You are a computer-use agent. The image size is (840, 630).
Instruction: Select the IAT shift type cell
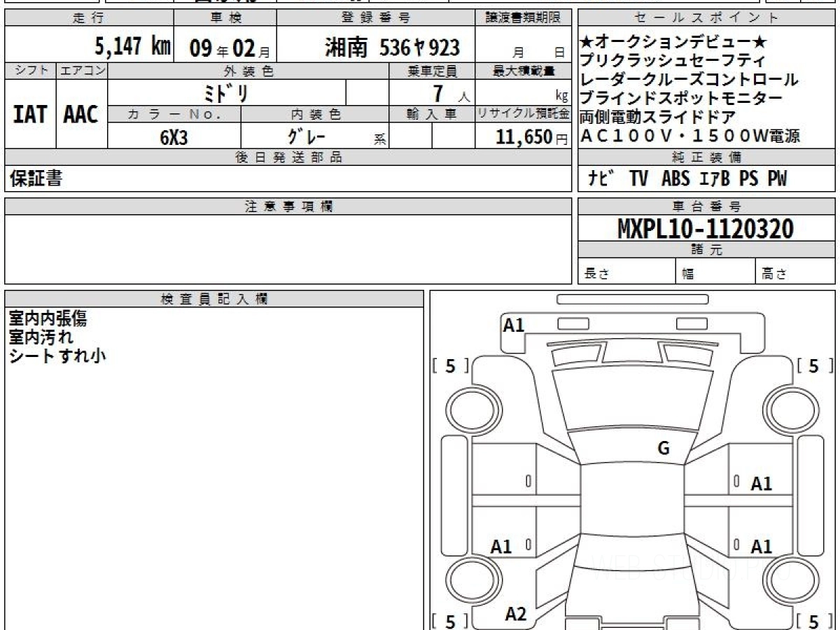click(x=30, y=114)
